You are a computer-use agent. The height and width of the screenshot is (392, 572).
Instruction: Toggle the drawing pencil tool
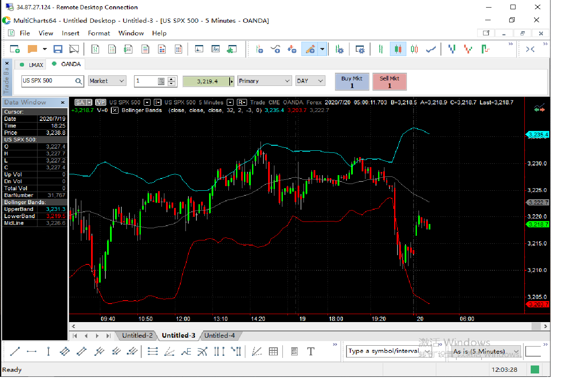(310, 49)
